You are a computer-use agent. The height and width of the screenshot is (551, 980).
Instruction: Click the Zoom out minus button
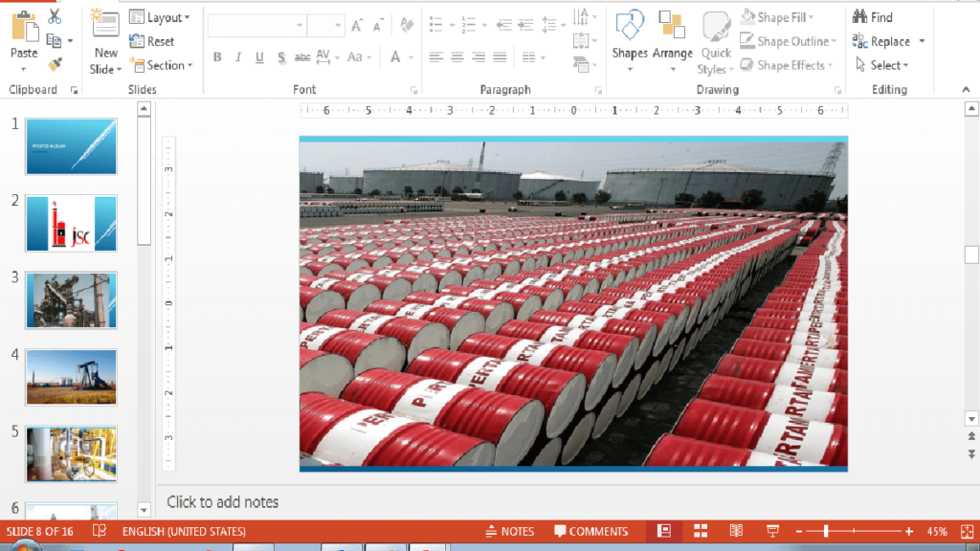point(799,532)
